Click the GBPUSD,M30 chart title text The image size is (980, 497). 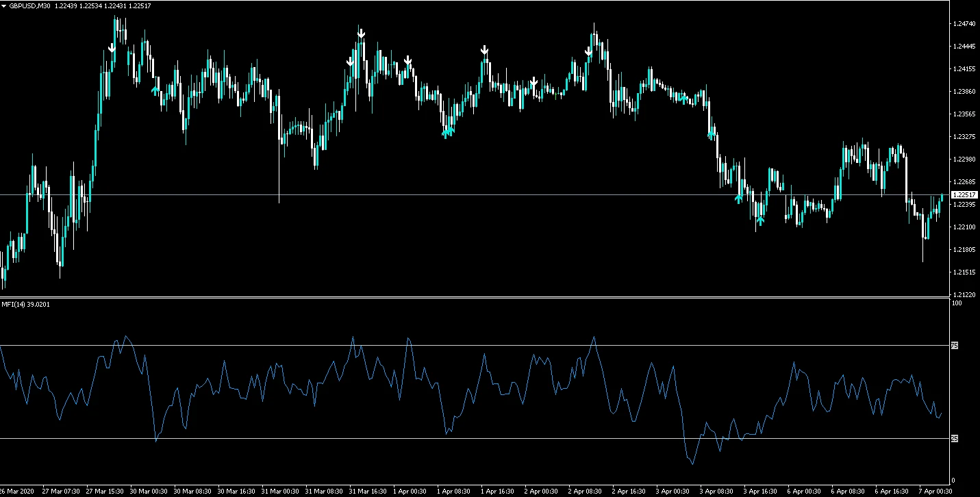[x=30, y=5]
